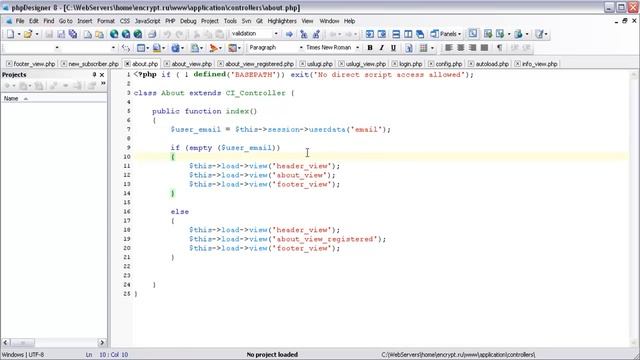Click the Projects panel right scroll arrow
640x360 pixels.
coord(102,342)
